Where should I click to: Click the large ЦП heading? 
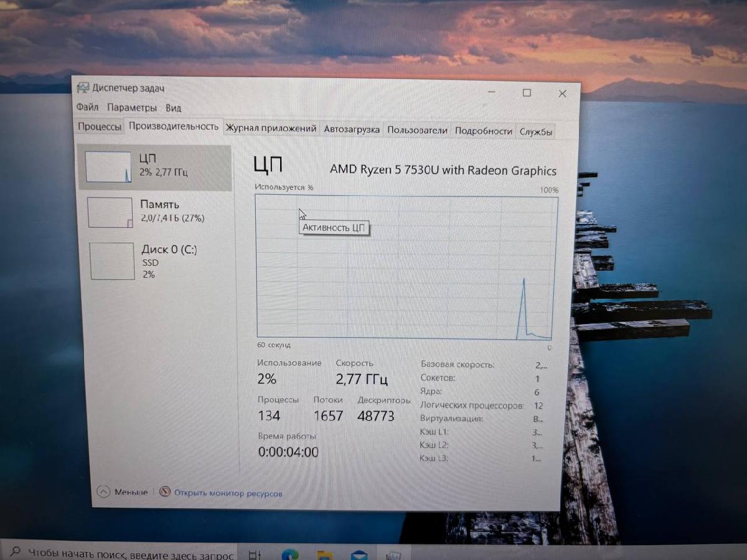(268, 165)
